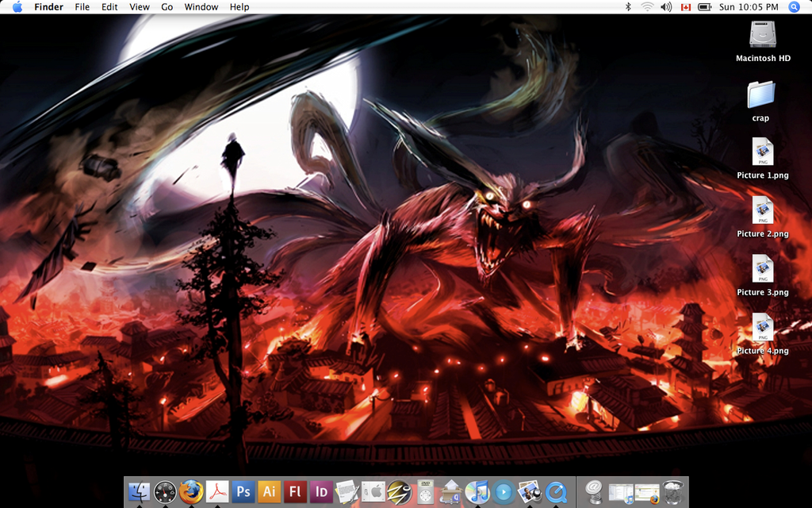Launch Adobe InDesign from the dock
The height and width of the screenshot is (508, 812).
pyautogui.click(x=321, y=492)
